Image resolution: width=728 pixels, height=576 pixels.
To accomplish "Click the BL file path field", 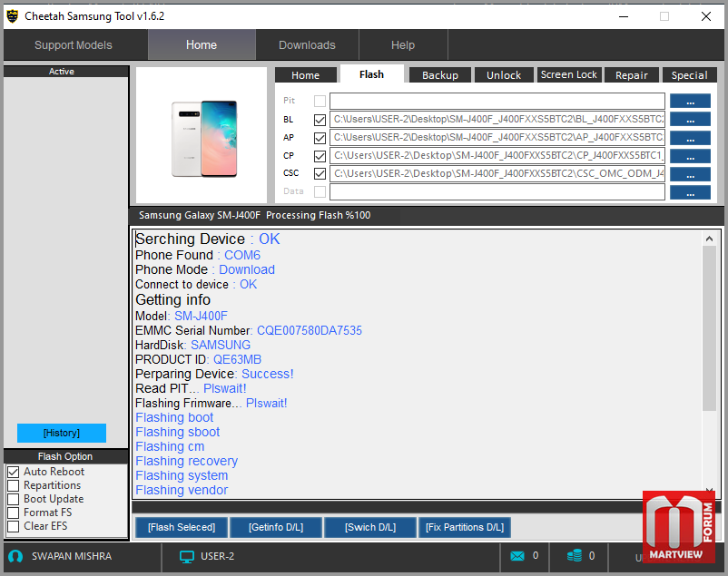I will coord(497,120).
